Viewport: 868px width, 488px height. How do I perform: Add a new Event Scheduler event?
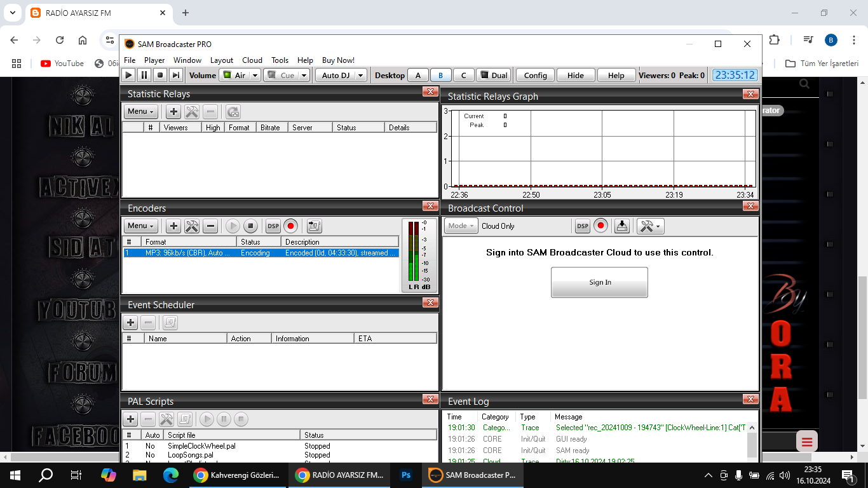tap(130, 323)
